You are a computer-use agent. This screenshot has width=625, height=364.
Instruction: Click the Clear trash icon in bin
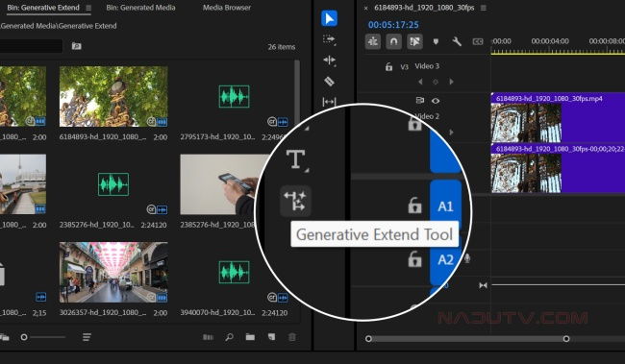(x=292, y=337)
